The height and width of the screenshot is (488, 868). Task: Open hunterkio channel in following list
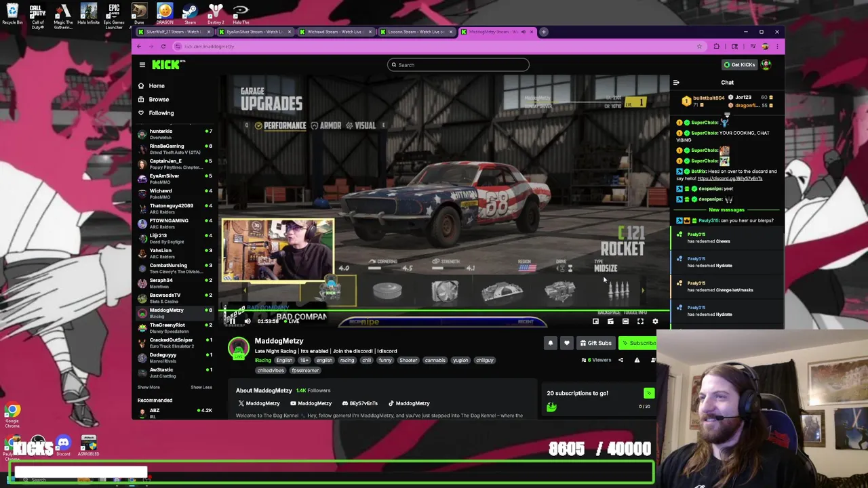pyautogui.click(x=175, y=134)
